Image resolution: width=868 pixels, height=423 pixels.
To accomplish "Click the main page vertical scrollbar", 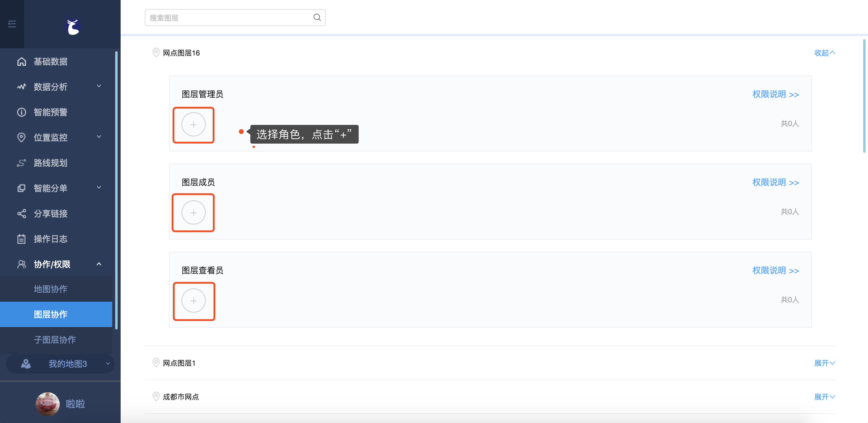I will [x=864, y=96].
